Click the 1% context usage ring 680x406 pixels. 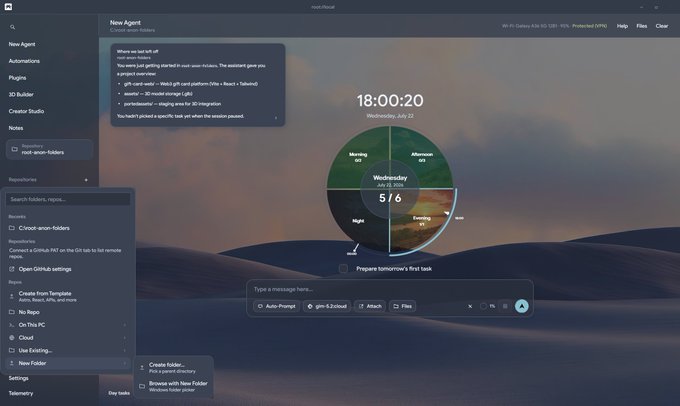483,306
